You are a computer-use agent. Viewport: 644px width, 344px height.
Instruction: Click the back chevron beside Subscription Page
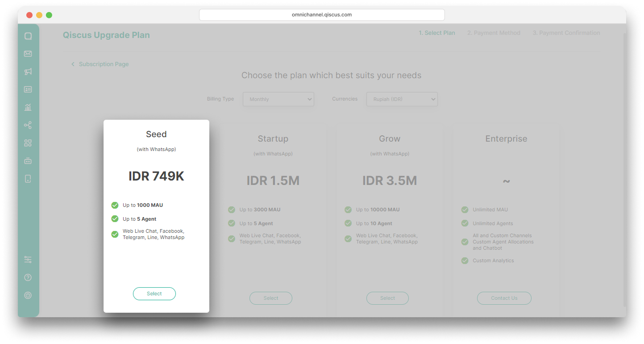click(x=73, y=64)
